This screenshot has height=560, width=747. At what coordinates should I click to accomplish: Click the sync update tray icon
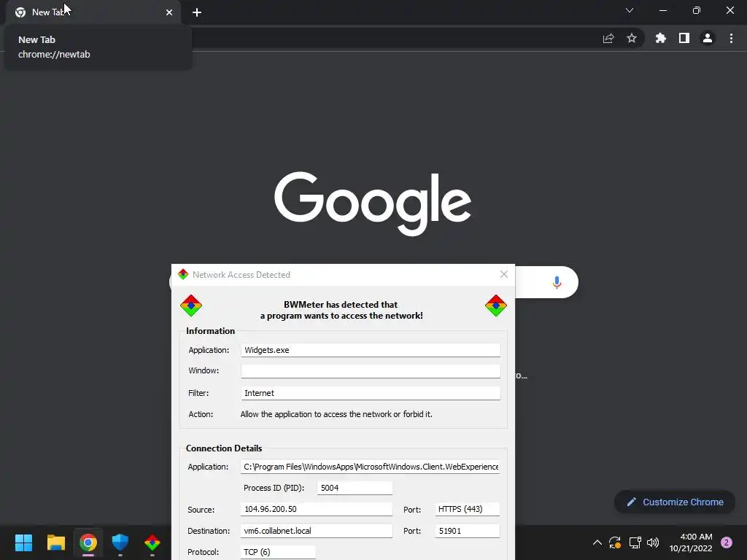(615, 542)
